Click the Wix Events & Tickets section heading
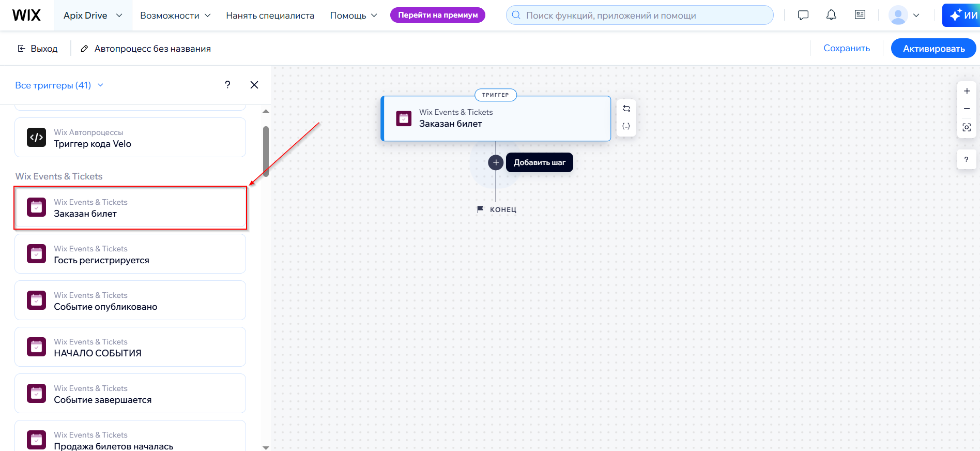The height and width of the screenshot is (451, 980). coord(59,176)
